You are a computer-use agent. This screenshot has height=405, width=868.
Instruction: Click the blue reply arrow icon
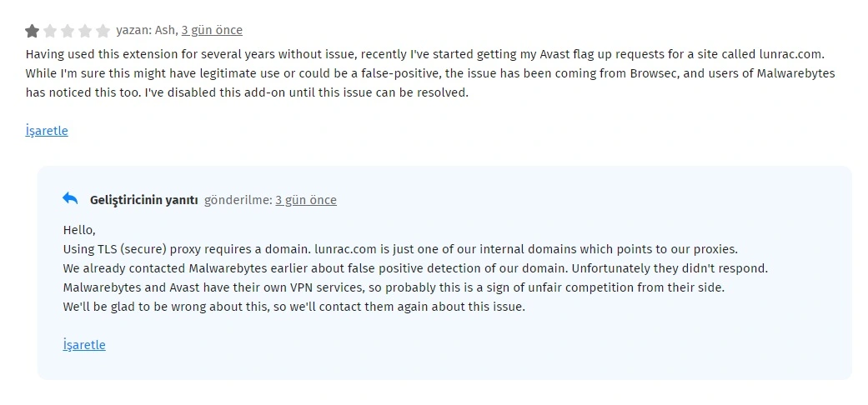point(70,199)
